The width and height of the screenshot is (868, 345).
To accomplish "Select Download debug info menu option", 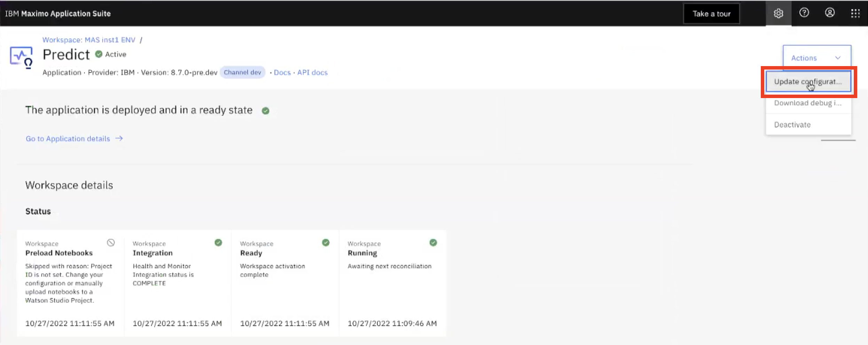I will [x=808, y=103].
